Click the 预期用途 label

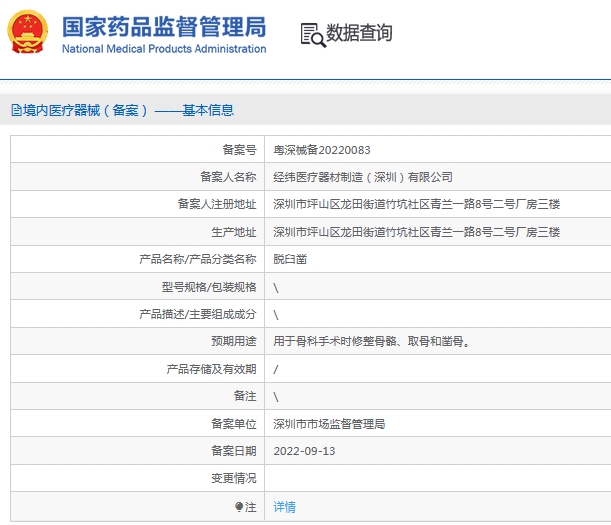click(x=234, y=341)
